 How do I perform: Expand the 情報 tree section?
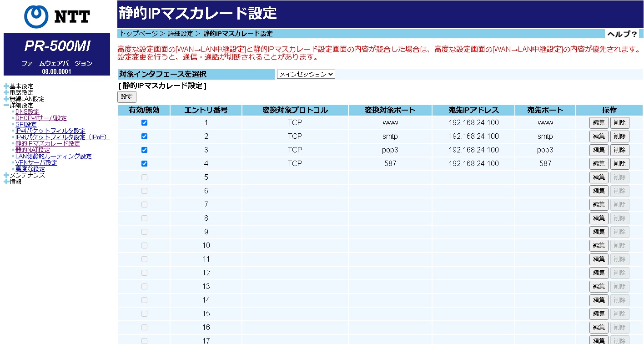point(6,182)
